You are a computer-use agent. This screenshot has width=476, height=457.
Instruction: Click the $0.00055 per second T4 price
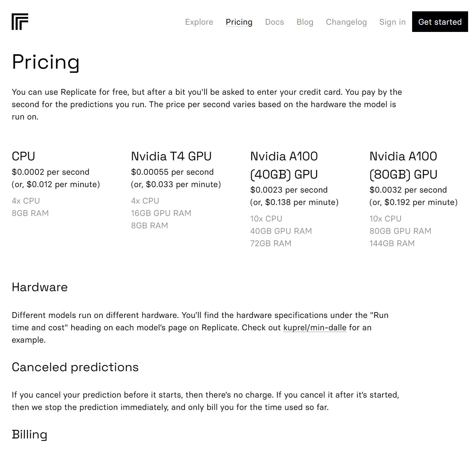(x=172, y=172)
